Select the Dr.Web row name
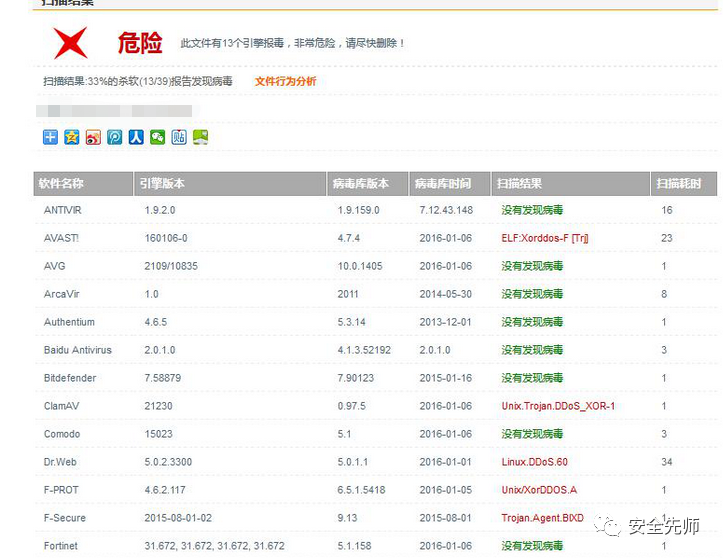 [60, 462]
